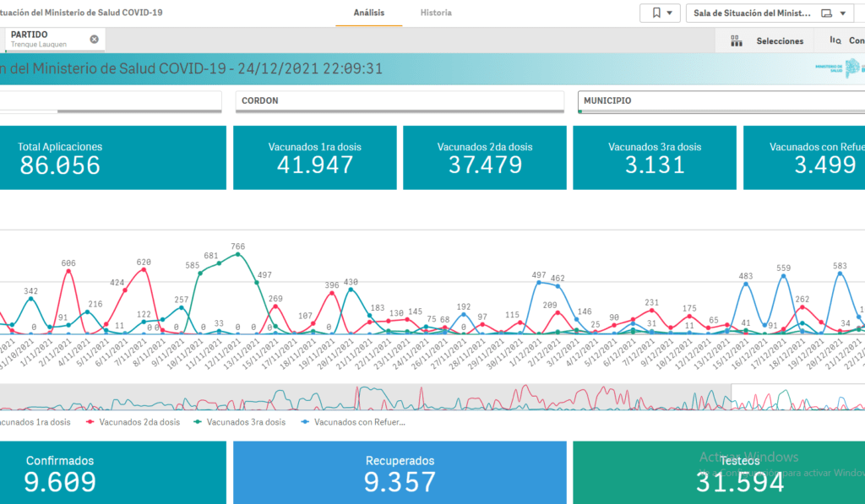Viewport: 865px width, 504px height.
Task: Open the bookmarks icon menu
Action: pos(656,14)
